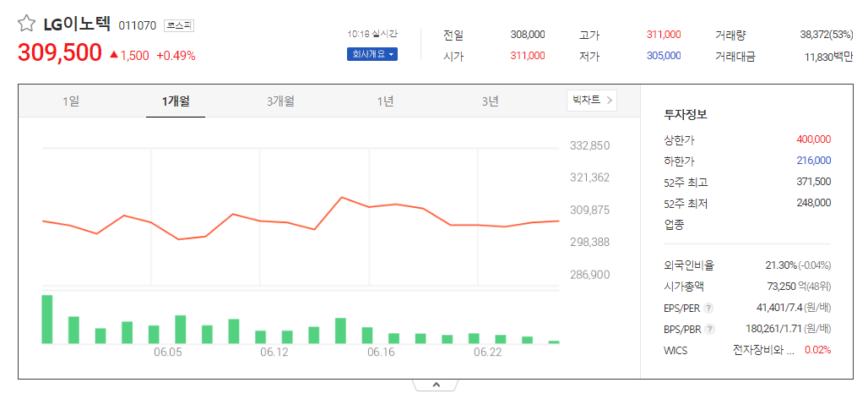Click the 고가 value 311,000
The height and width of the screenshot is (399, 868).
(664, 35)
